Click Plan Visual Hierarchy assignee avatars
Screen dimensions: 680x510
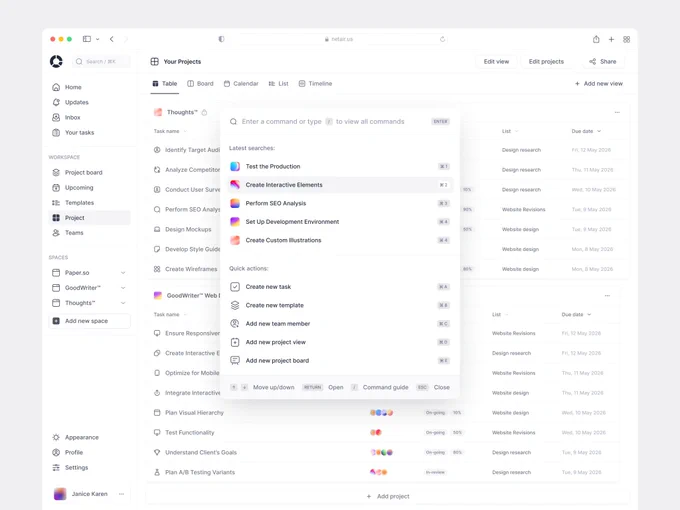click(x=381, y=413)
